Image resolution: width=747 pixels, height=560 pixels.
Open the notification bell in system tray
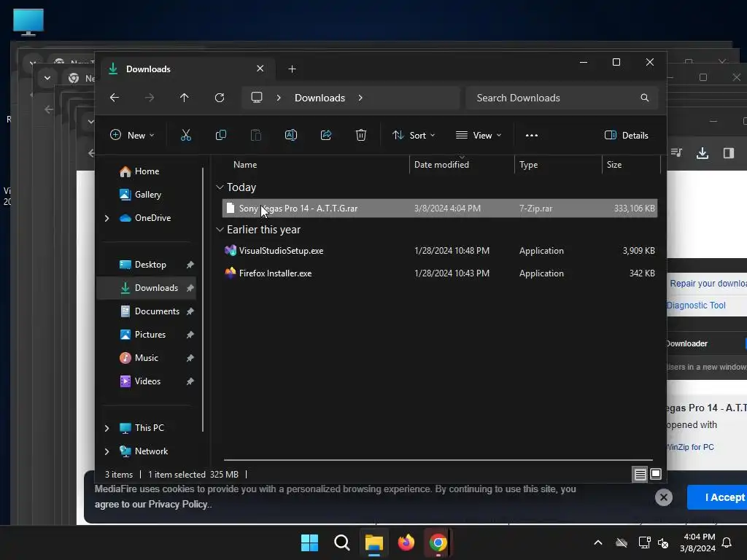click(x=727, y=542)
